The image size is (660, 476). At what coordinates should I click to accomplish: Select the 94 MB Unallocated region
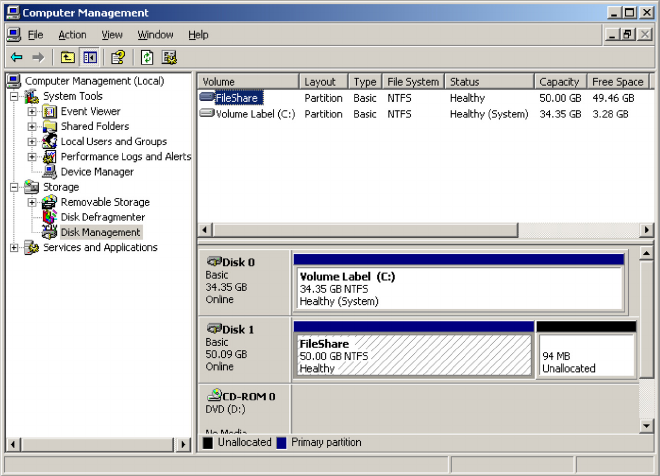[x=586, y=355]
